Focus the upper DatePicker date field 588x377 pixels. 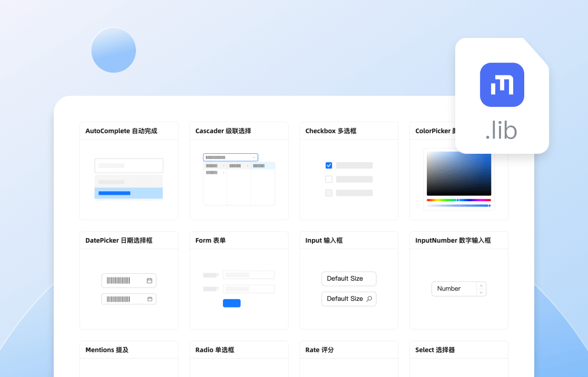click(129, 281)
